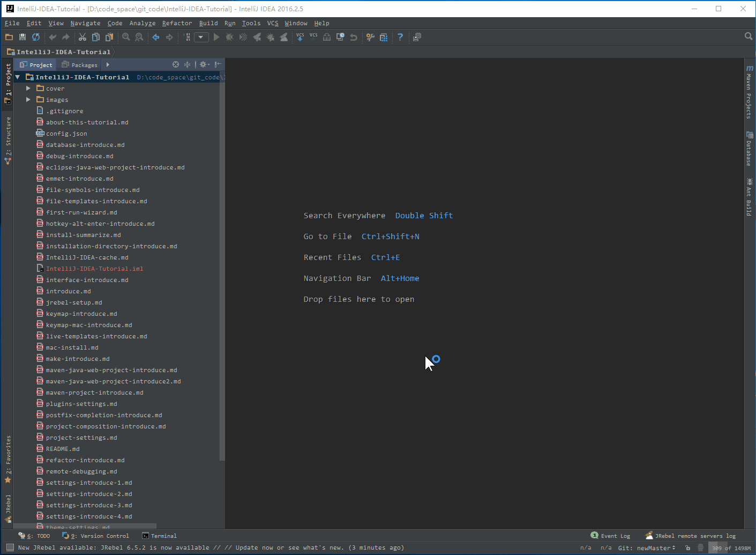Open the Refactor menu
The image size is (756, 555).
[x=177, y=23]
